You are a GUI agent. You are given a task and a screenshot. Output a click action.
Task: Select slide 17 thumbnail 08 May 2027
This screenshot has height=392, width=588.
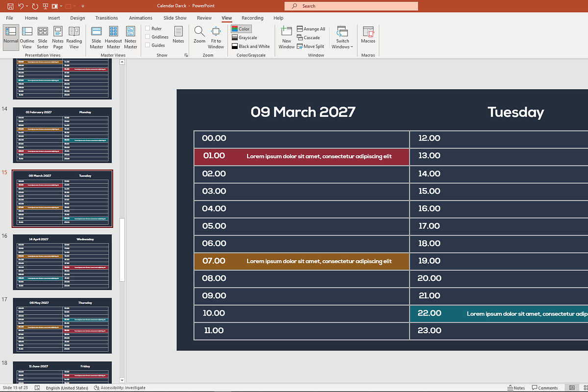pos(62,326)
